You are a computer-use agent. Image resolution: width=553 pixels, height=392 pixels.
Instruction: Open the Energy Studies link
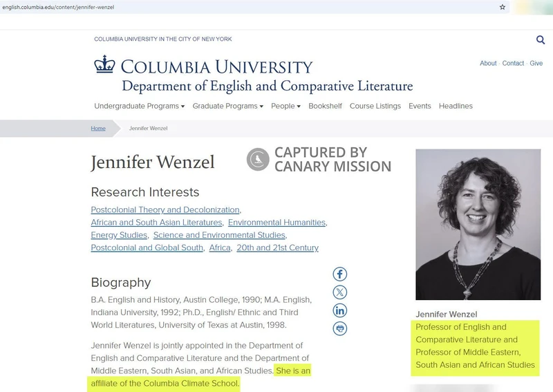click(x=119, y=235)
